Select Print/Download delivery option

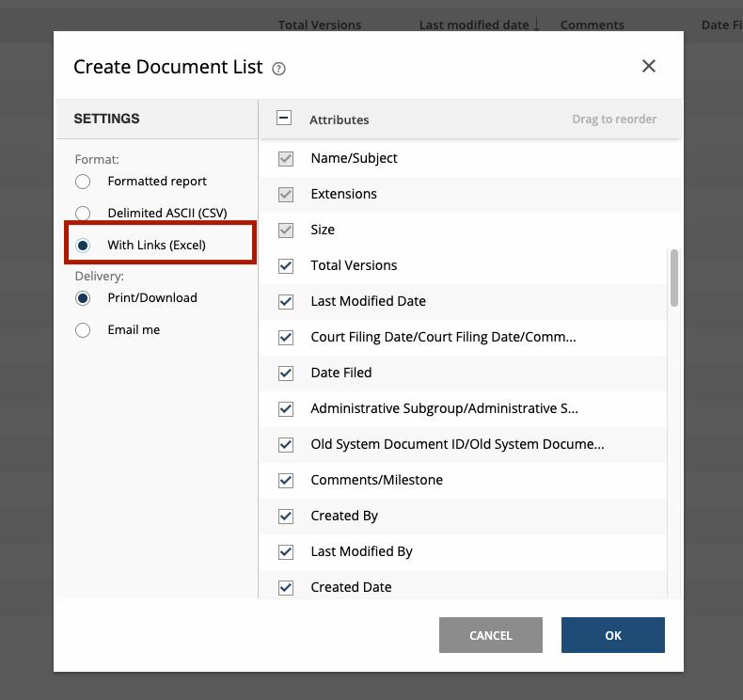tap(83, 298)
